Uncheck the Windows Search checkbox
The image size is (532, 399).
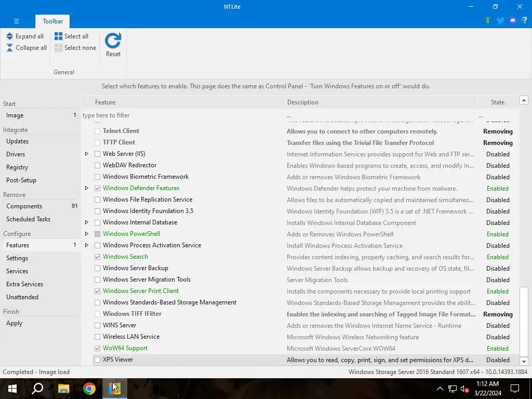pos(97,257)
